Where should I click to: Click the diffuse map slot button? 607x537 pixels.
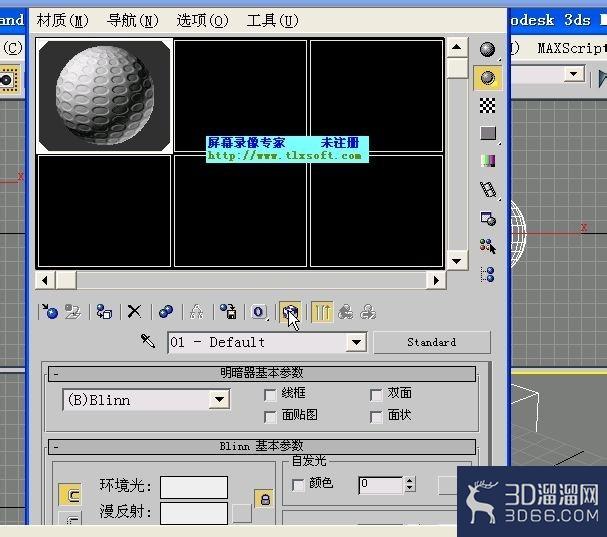[242, 513]
